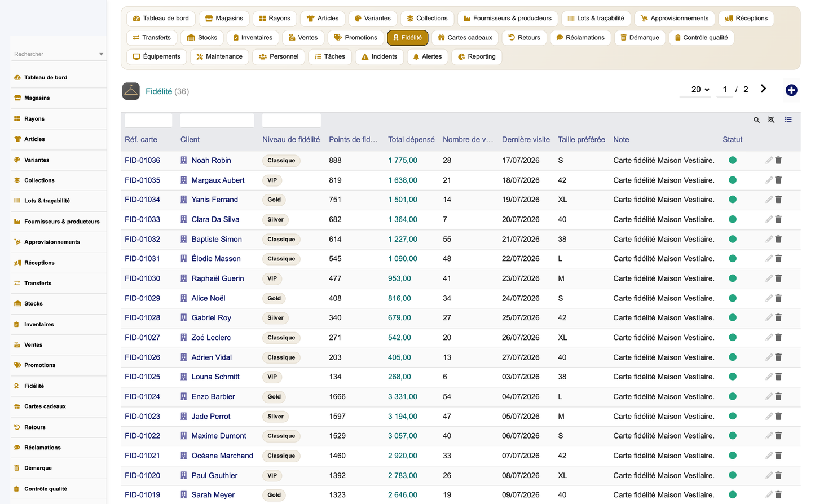The height and width of the screenshot is (504, 815).
Task: Click the magnifier search icon above table
Action: point(757,120)
